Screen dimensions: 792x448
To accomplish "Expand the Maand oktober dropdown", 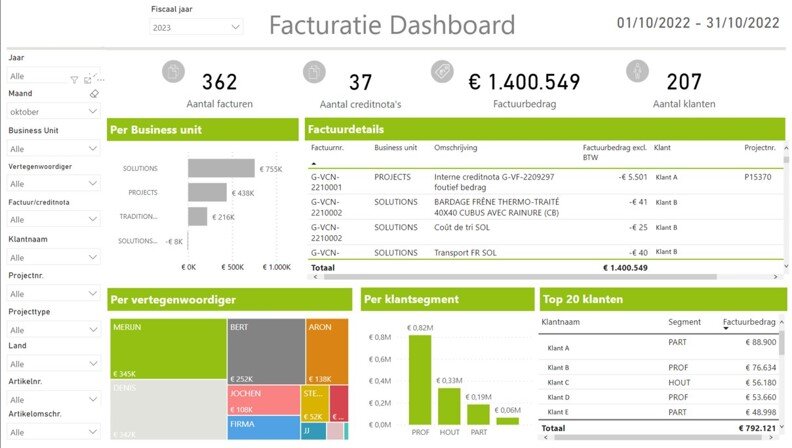I will pyautogui.click(x=54, y=112).
